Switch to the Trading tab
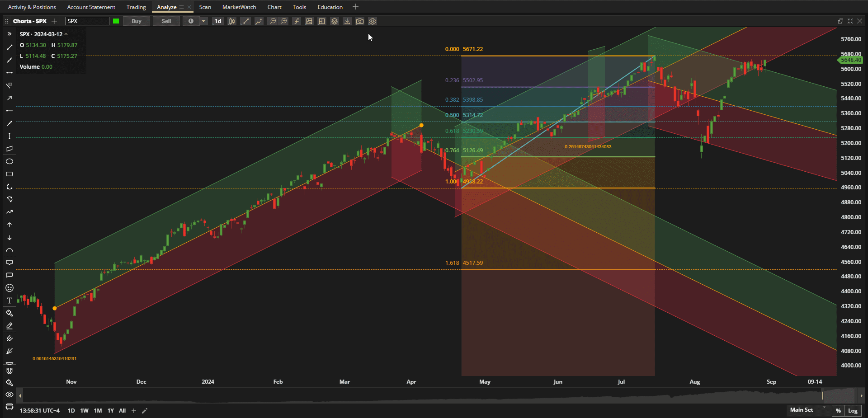The width and height of the screenshot is (868, 418). (136, 7)
